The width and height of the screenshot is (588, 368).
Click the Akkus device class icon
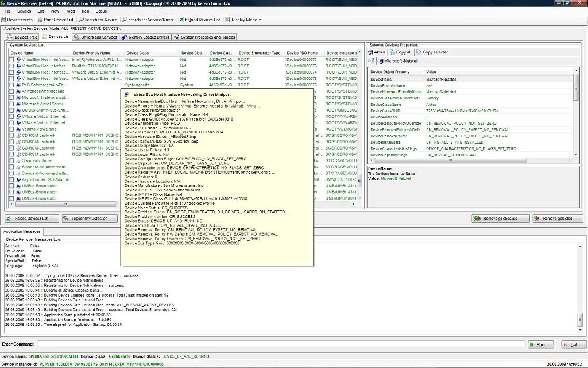point(370,52)
